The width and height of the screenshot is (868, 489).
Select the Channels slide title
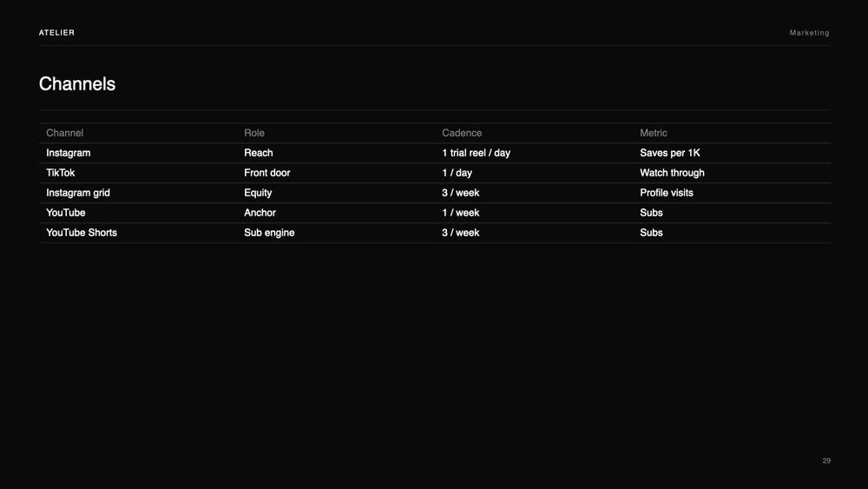coord(77,83)
